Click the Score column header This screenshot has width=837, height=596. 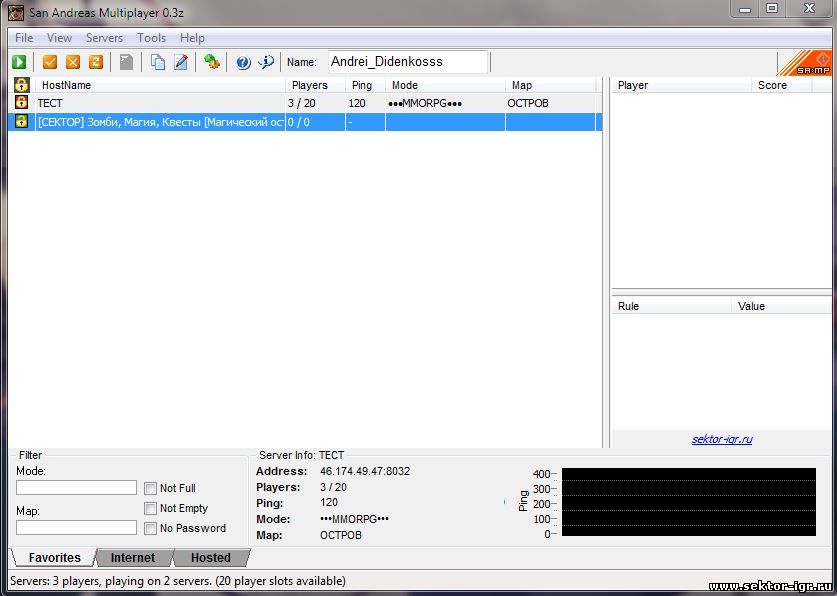[x=782, y=85]
